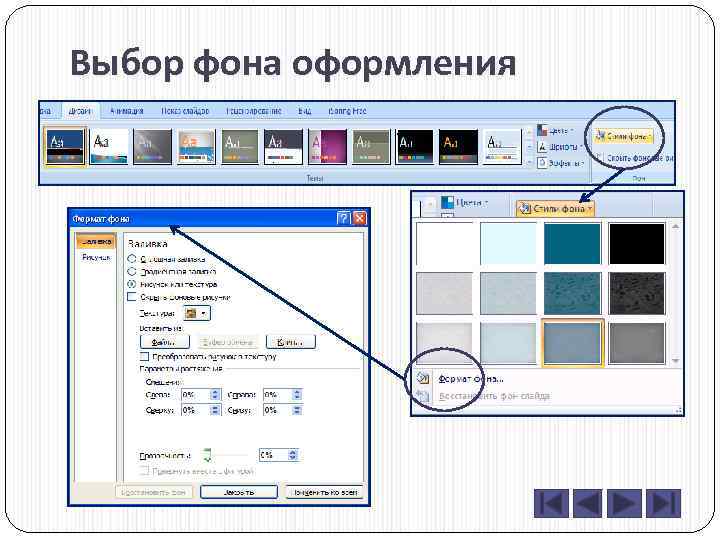This screenshot has height=540, width=720.
Task: Select Рисунок tab in dialog sidebar
Action: (x=96, y=257)
